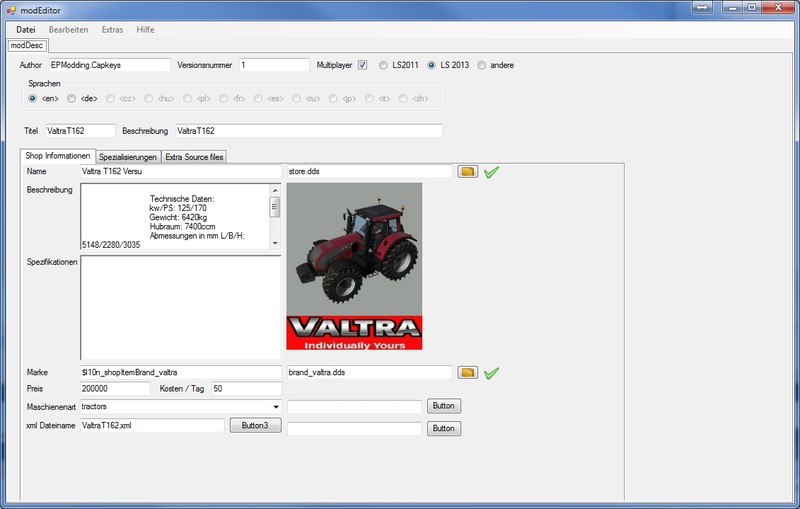The image size is (800, 509).
Task: Click the green checkmark beside store.dds
Action: point(491,172)
